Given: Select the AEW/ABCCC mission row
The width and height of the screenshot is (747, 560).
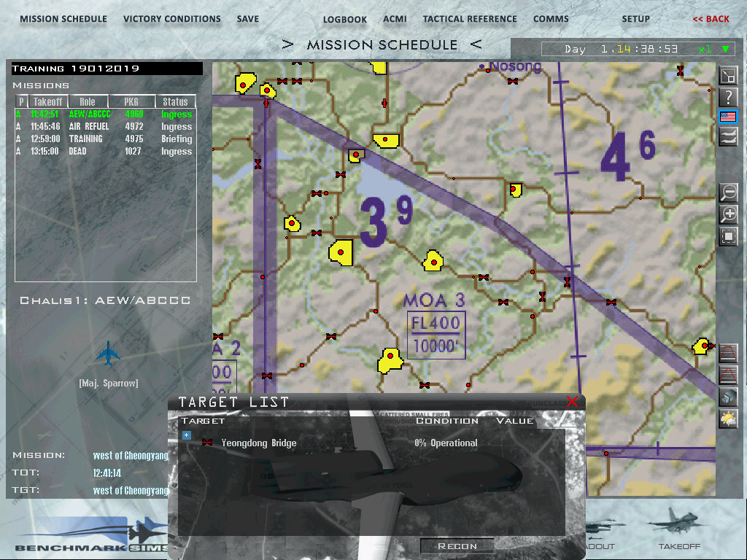Looking at the screenshot, I should pyautogui.click(x=105, y=114).
